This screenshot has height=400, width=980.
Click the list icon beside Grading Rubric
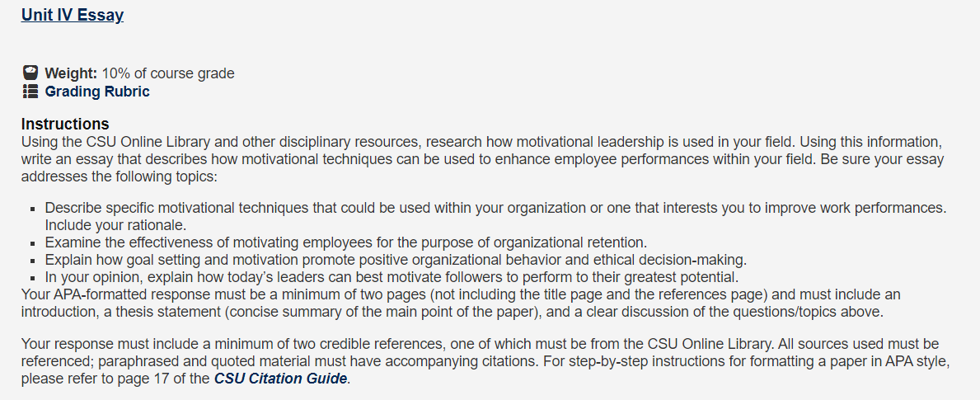coord(30,92)
